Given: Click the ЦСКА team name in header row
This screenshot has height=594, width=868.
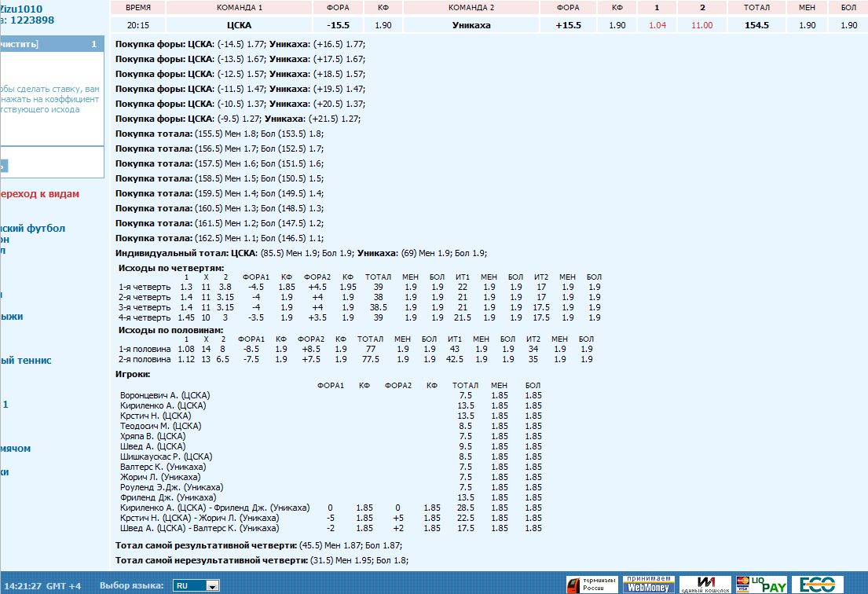Looking at the screenshot, I should click(x=239, y=25).
